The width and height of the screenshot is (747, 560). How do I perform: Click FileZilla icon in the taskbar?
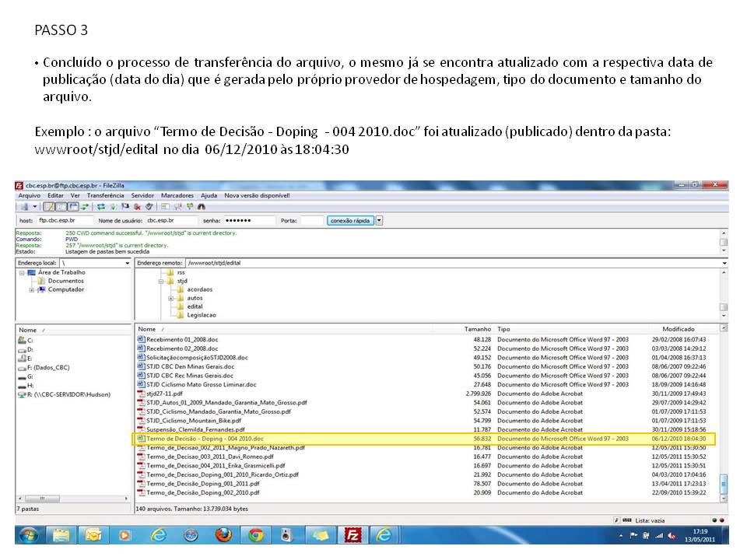pos(353,535)
